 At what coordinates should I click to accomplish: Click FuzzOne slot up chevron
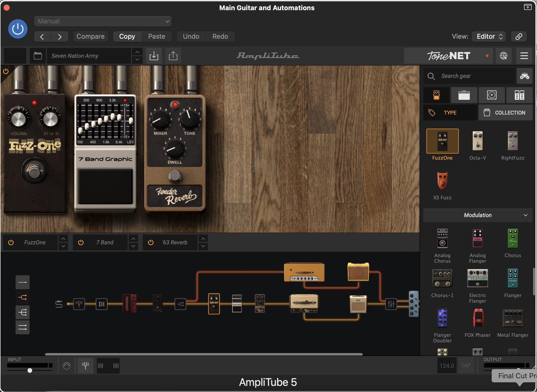point(63,239)
